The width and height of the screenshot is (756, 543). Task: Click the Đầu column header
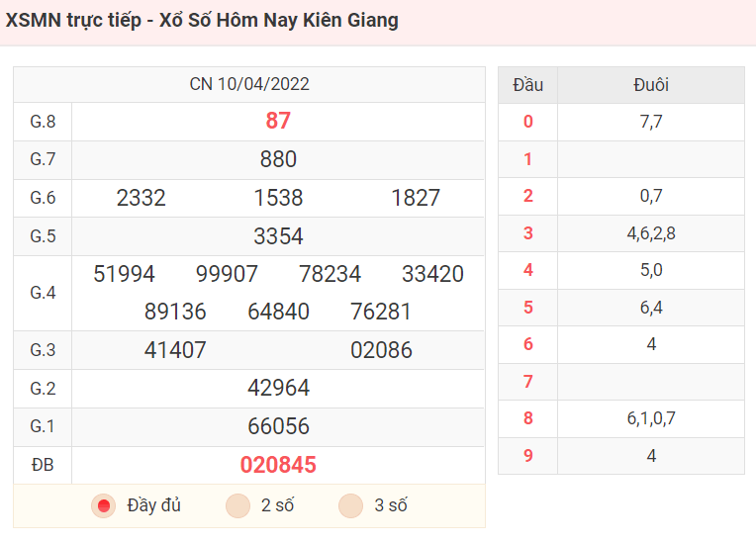click(528, 85)
